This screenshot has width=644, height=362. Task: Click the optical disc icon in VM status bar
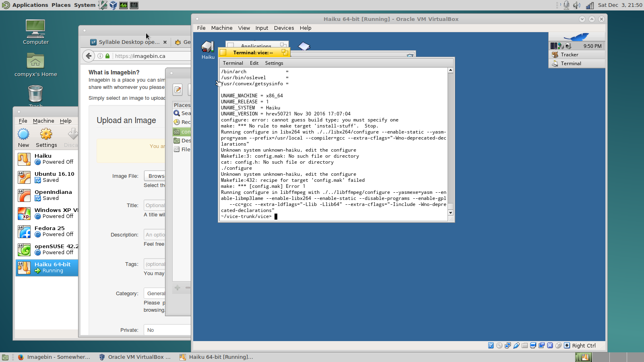click(x=499, y=346)
